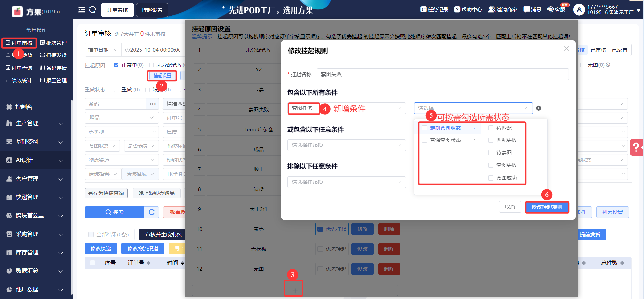Open 消息 messages

(532, 10)
